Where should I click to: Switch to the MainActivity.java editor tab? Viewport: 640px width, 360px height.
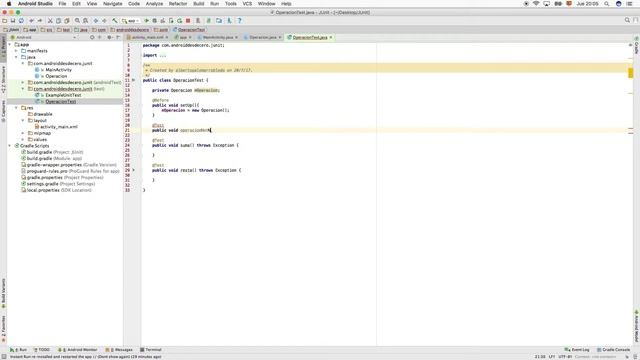(218, 37)
